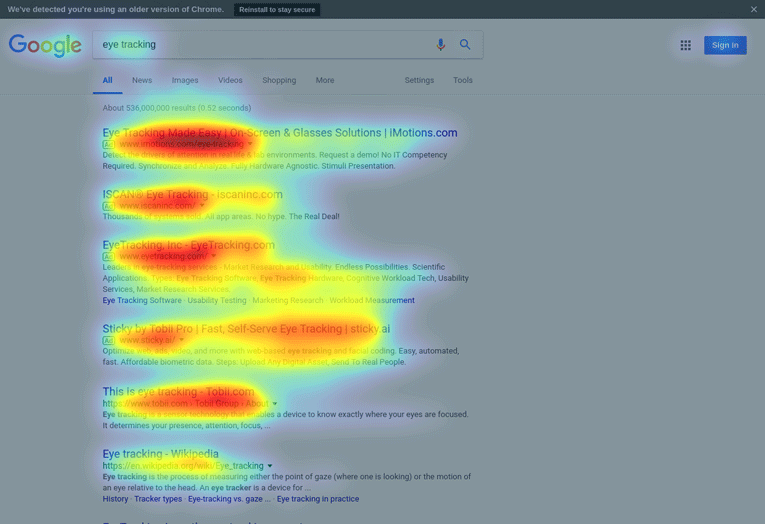Click the magnifying glass search icon
Viewport: 765px width, 524px height.
coord(465,44)
